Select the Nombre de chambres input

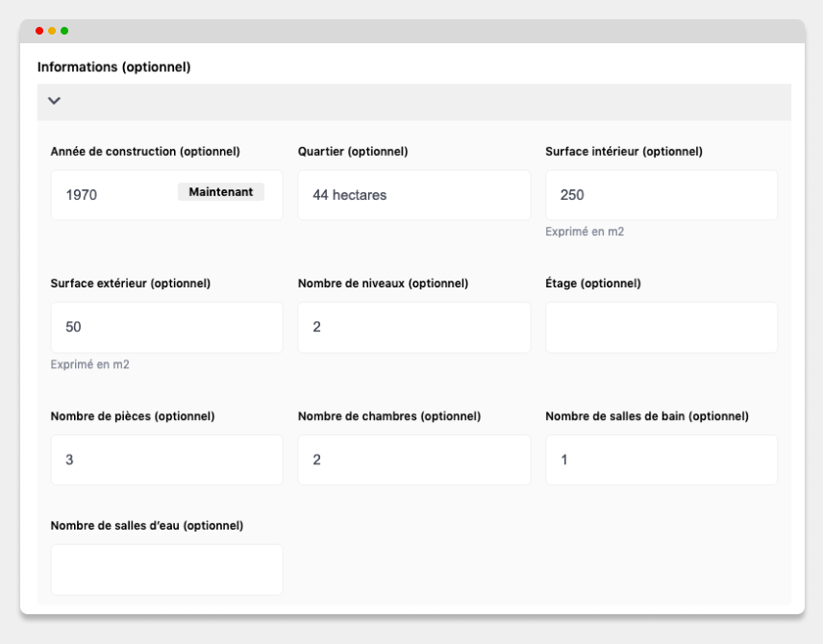tap(414, 459)
